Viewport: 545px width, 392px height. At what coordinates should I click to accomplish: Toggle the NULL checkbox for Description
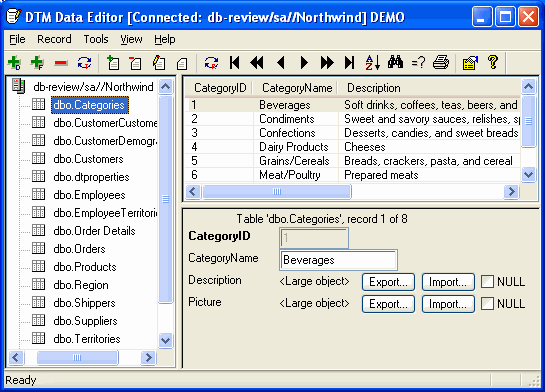(x=487, y=282)
